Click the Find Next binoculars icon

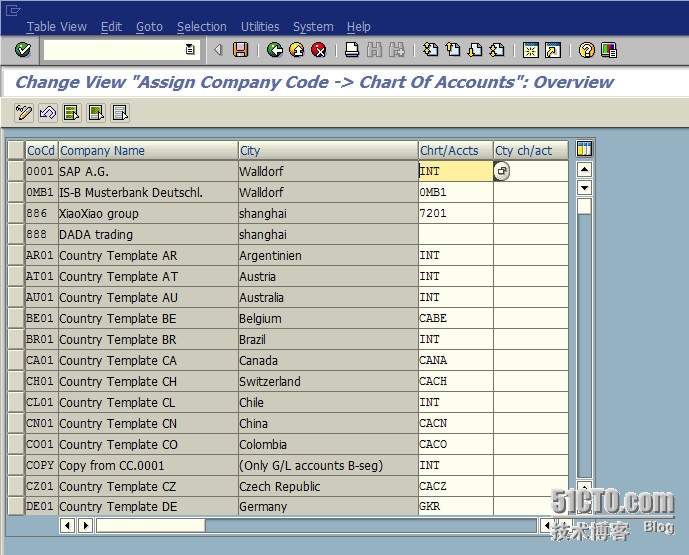coord(396,50)
